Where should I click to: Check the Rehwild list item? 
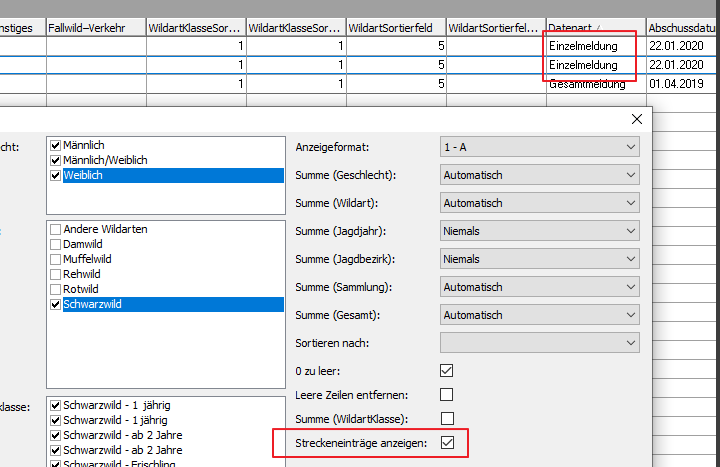click(56, 274)
